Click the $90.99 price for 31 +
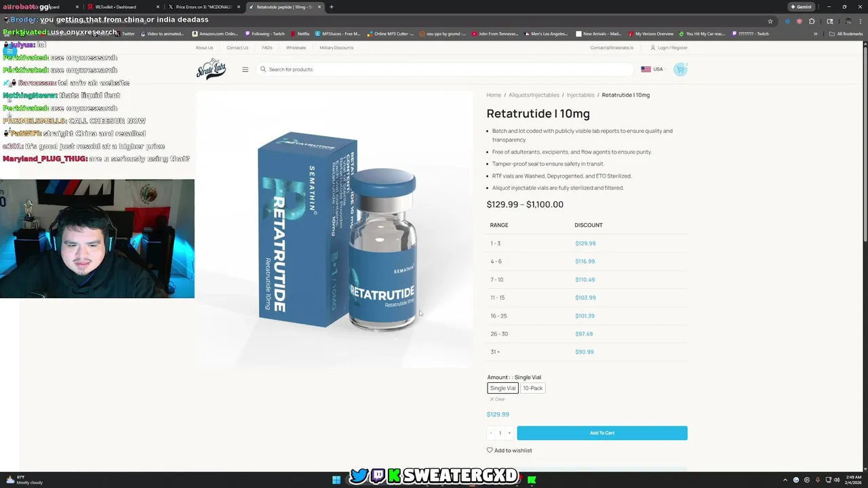Viewport: 868px width, 488px height. (x=584, y=352)
